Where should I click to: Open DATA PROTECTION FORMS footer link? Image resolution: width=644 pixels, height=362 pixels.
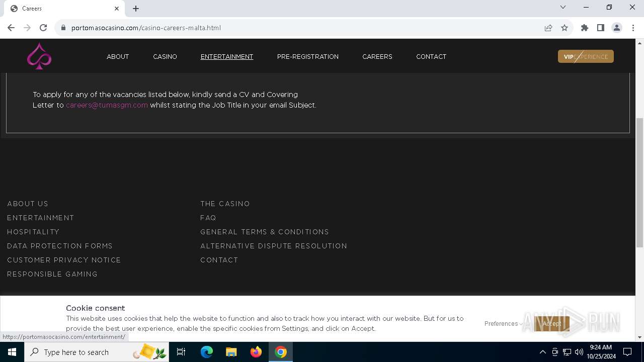coord(60,246)
